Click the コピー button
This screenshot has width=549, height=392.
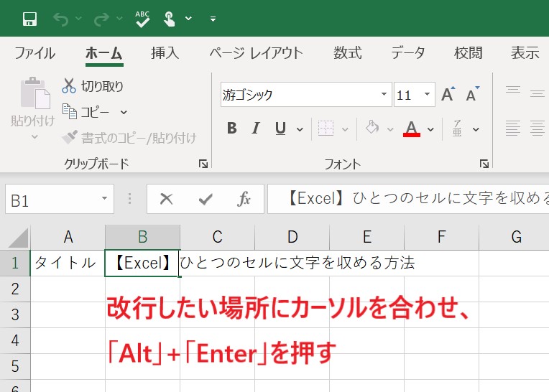(x=86, y=112)
